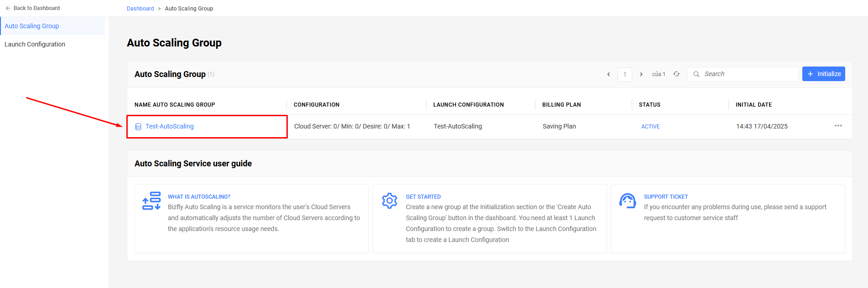This screenshot has height=288, width=868.
Task: Click the 'của 1' page count text
Action: pyautogui.click(x=659, y=74)
